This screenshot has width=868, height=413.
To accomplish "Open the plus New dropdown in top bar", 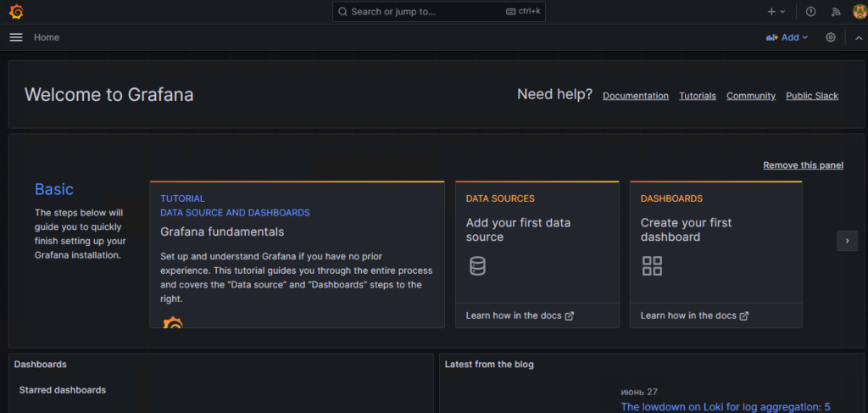I will pyautogui.click(x=776, y=12).
